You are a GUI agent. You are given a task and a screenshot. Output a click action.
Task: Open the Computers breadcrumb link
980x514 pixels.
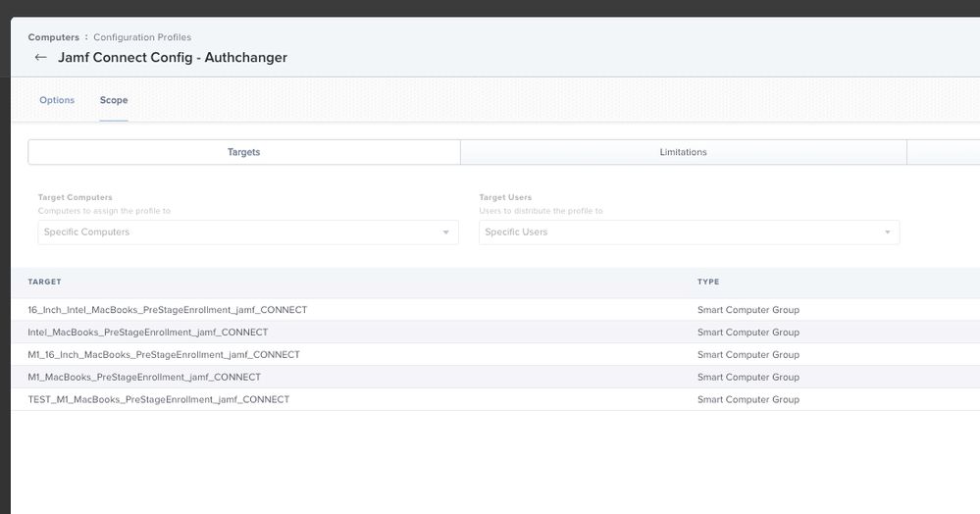click(54, 37)
